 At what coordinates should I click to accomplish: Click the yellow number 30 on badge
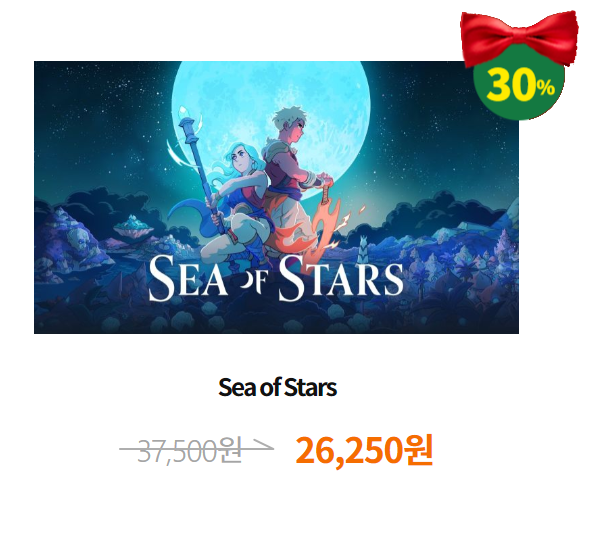(511, 84)
